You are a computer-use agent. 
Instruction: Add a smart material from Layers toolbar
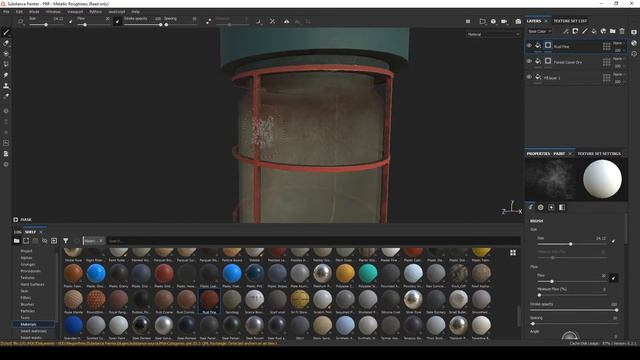[603, 31]
